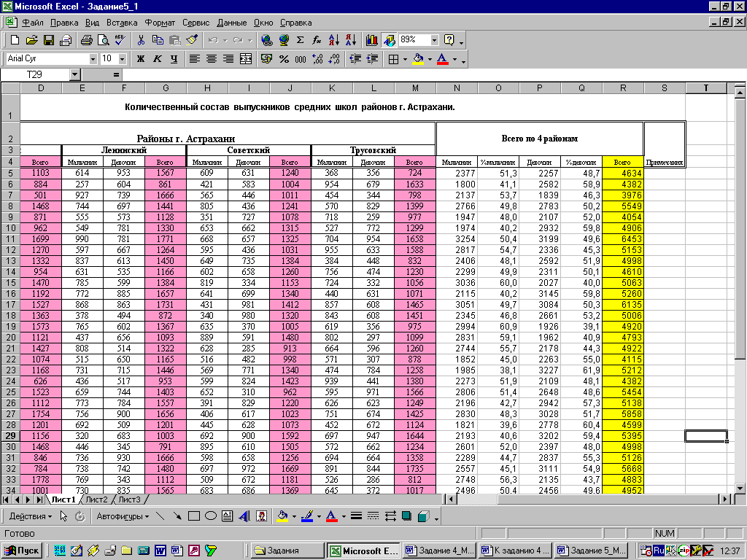Toggle the Drawing toolbar button

[390, 41]
